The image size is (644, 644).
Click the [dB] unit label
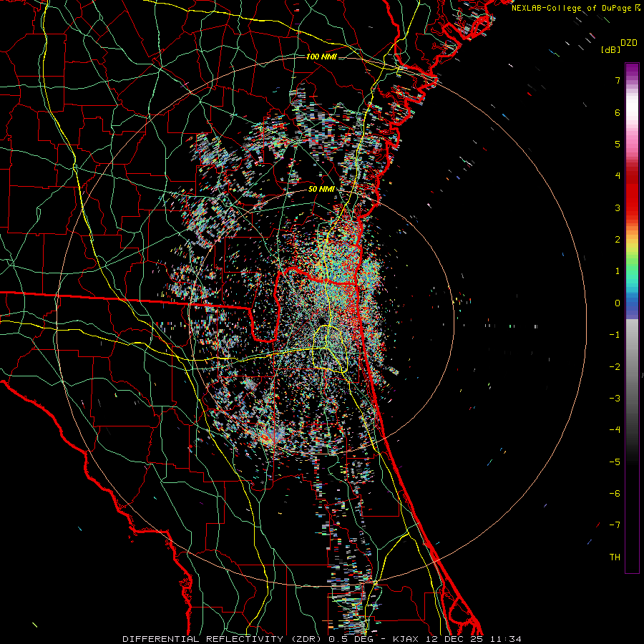(610, 49)
